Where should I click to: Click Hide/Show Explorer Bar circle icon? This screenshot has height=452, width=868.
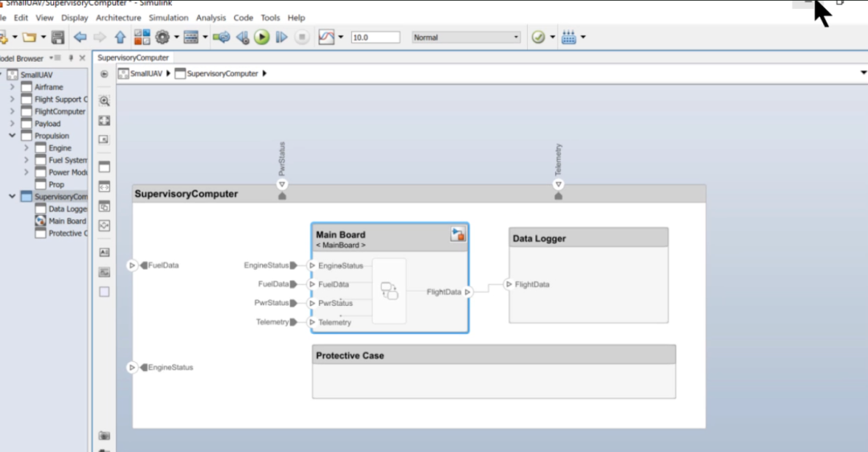(x=104, y=74)
